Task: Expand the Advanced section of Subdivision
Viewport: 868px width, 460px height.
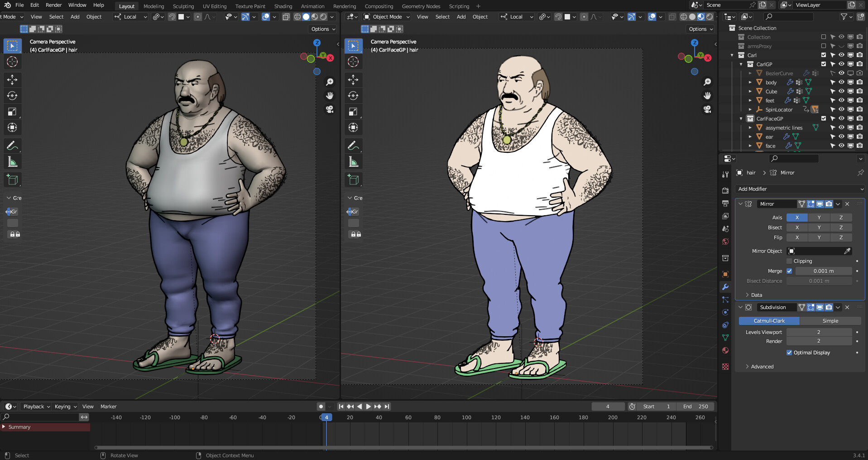Action: [762, 367]
